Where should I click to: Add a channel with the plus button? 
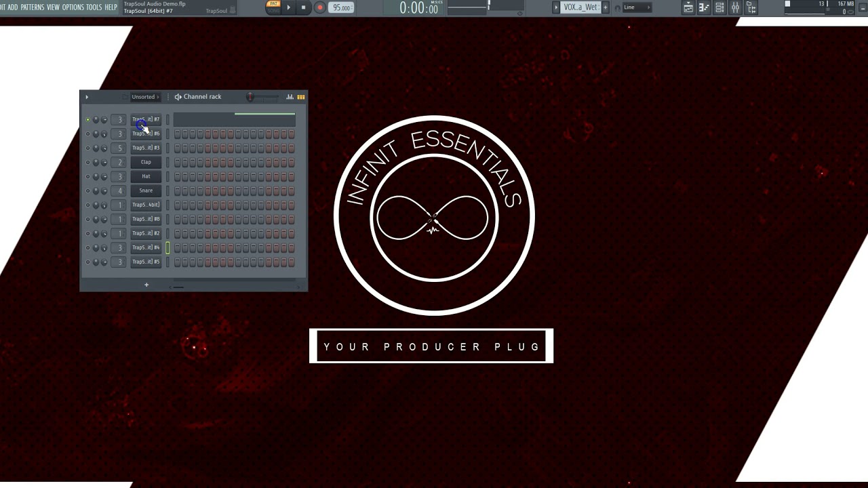146,285
